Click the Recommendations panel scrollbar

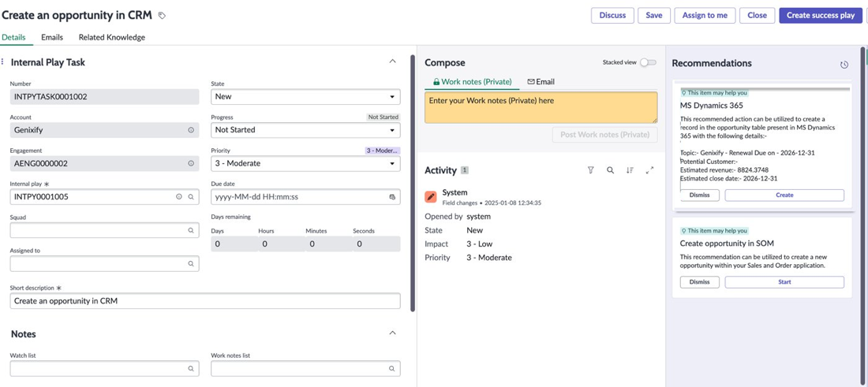863,216
